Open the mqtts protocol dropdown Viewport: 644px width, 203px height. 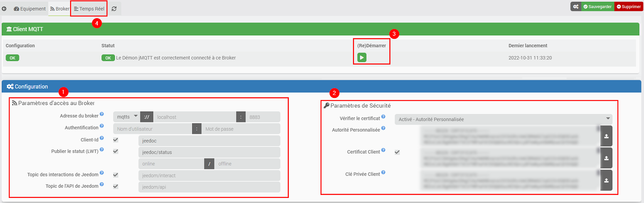coord(126,116)
